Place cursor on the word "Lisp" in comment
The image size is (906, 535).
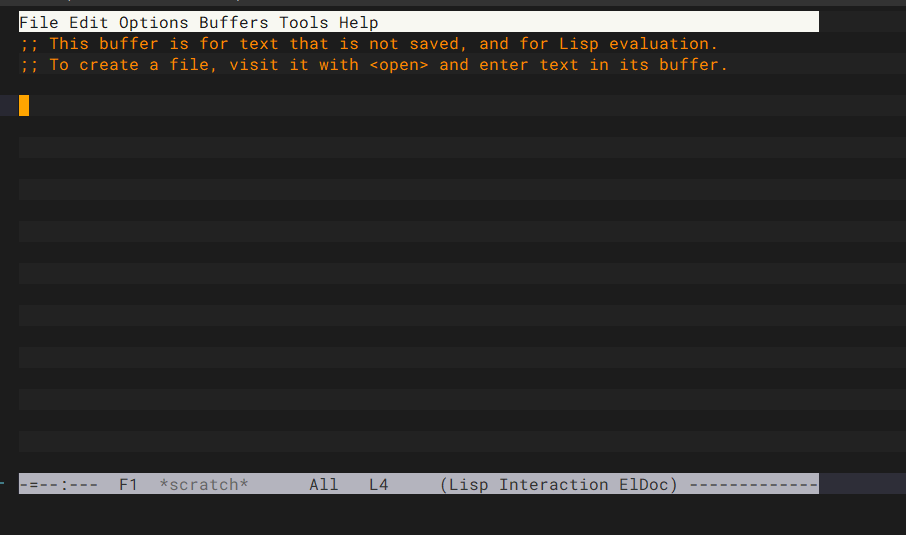[578, 44]
